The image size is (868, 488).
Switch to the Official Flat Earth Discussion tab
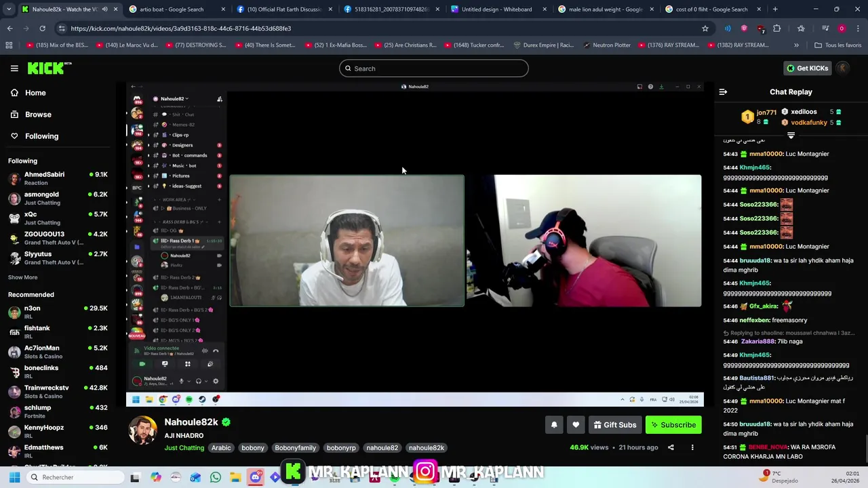coord(283,9)
